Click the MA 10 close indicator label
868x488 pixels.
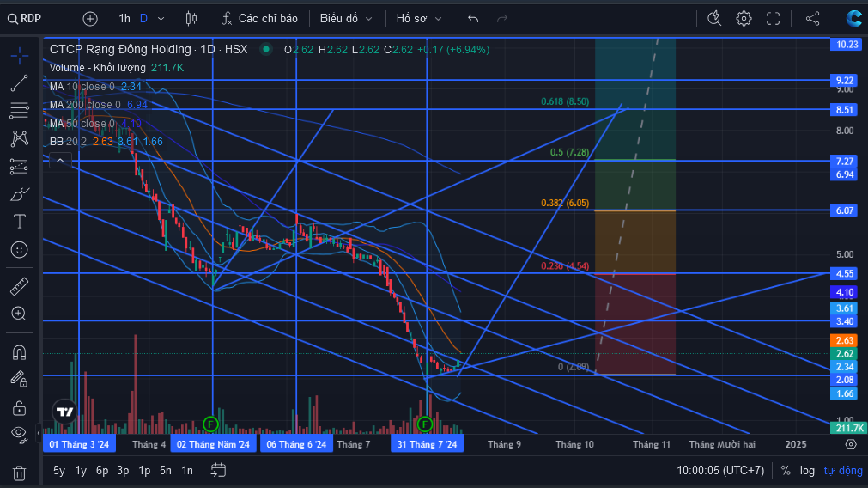pos(82,87)
